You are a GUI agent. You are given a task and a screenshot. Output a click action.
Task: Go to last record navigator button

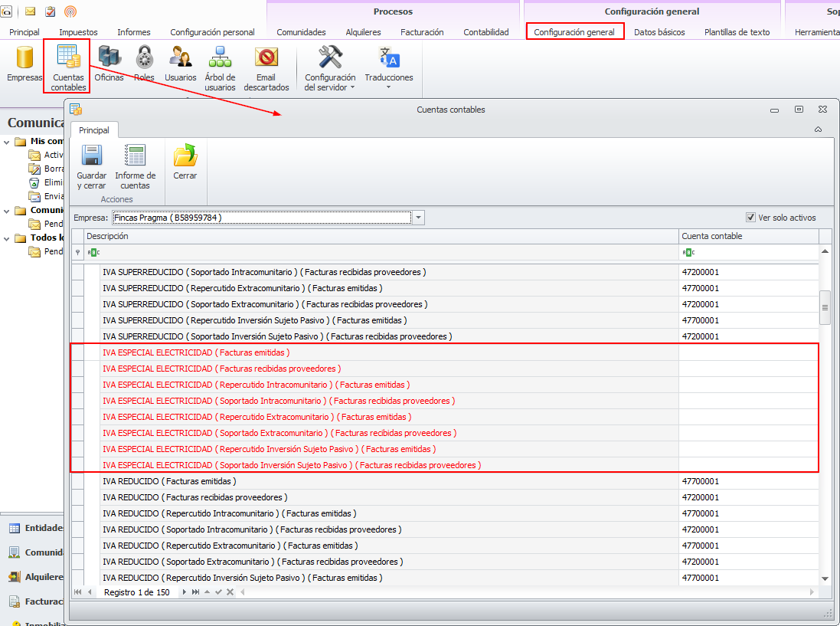pos(195,592)
